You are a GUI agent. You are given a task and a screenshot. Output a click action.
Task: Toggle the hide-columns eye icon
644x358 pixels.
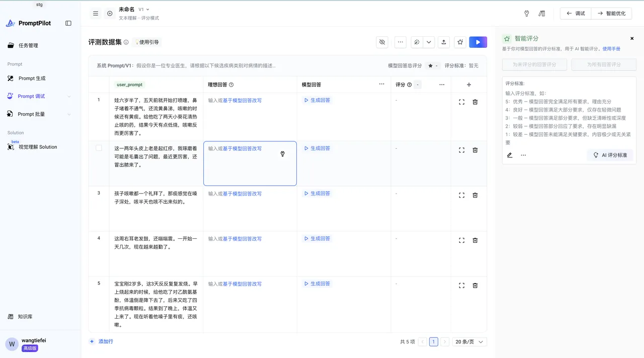click(382, 42)
